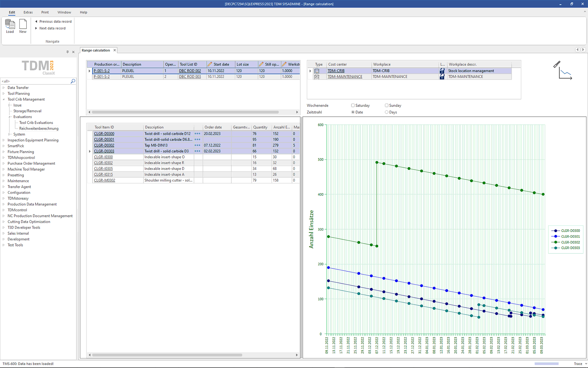The width and height of the screenshot is (588, 368).
Task: Toggle CLGR-D0300 legend series
Action: point(566,231)
